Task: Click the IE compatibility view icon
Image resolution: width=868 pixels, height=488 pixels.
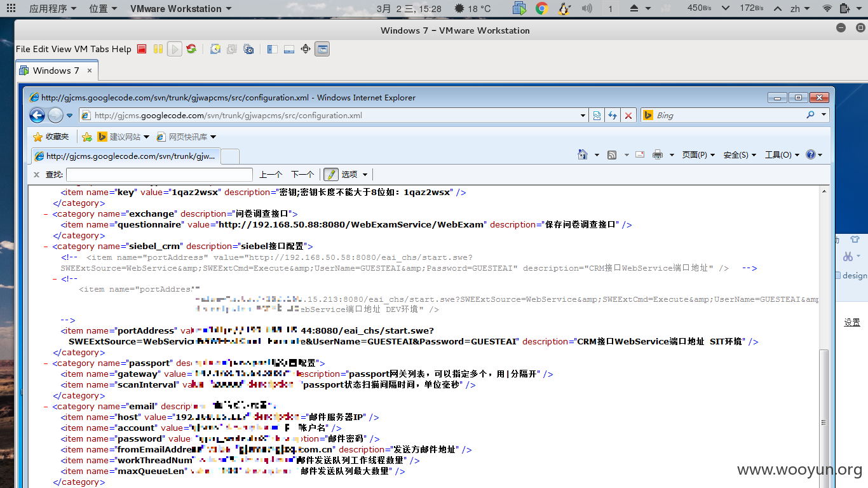Action: (597, 116)
